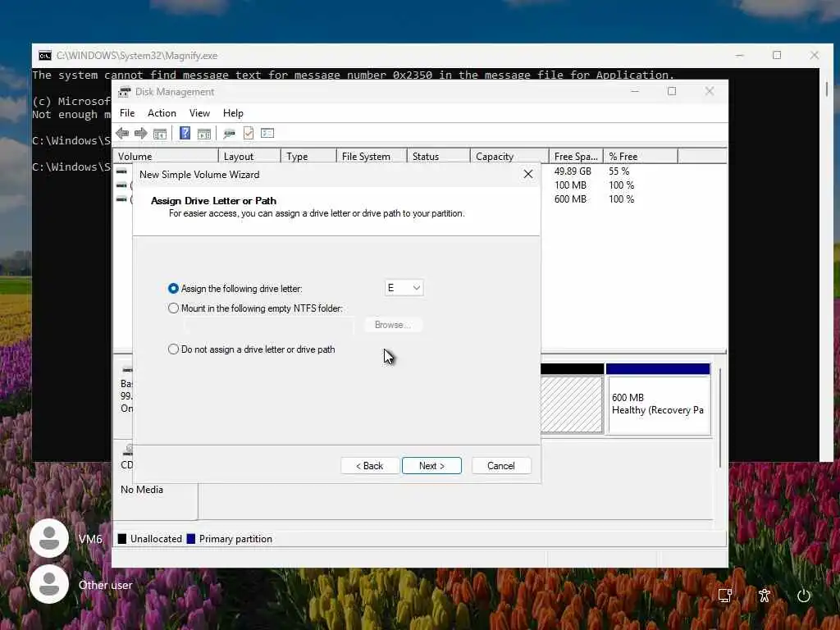Click the Next button in the wizard
Viewport: 840px width, 630px height.
coord(431,466)
